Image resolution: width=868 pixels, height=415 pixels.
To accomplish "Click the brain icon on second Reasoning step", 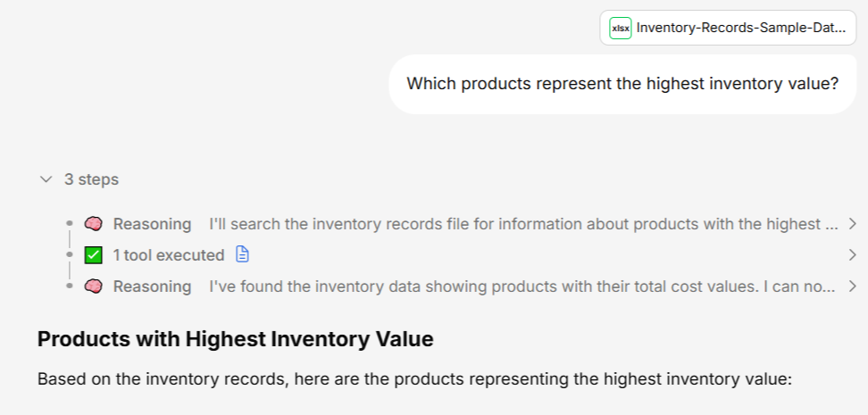I will (94, 286).
